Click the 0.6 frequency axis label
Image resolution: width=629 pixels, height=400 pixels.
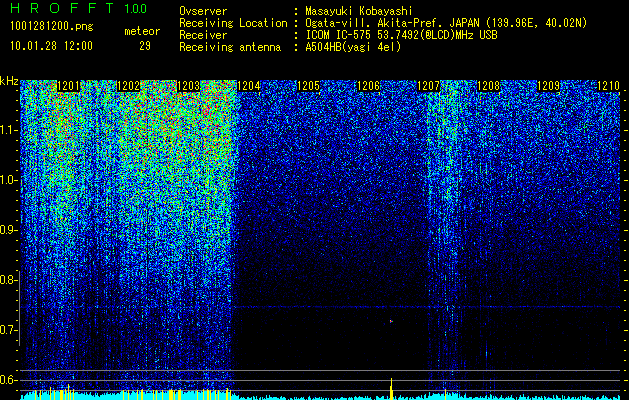coord(9,380)
